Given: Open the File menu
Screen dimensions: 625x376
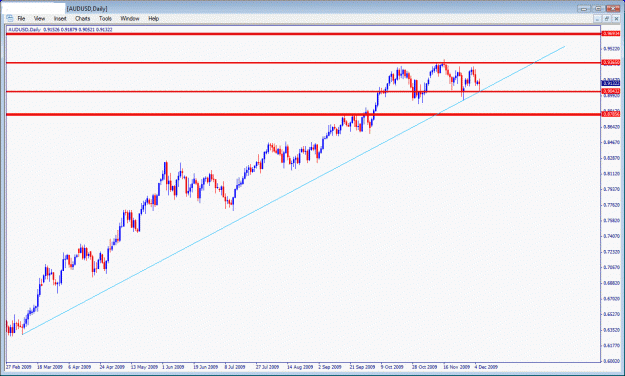Looking at the screenshot, I should pos(21,18).
